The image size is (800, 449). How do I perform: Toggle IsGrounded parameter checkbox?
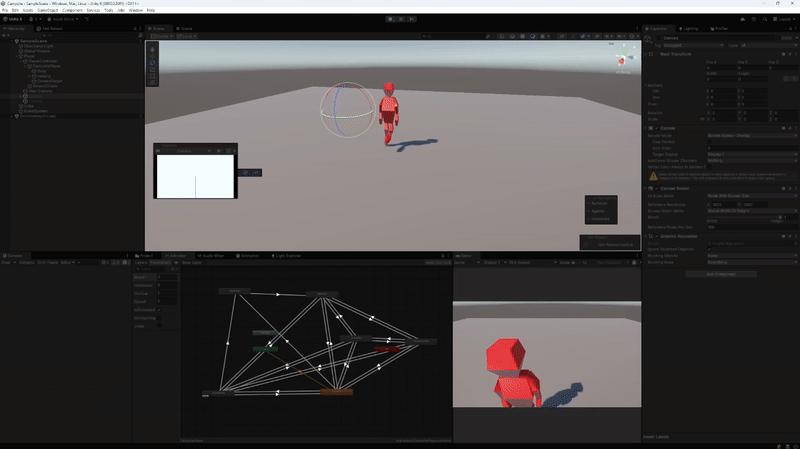click(159, 310)
